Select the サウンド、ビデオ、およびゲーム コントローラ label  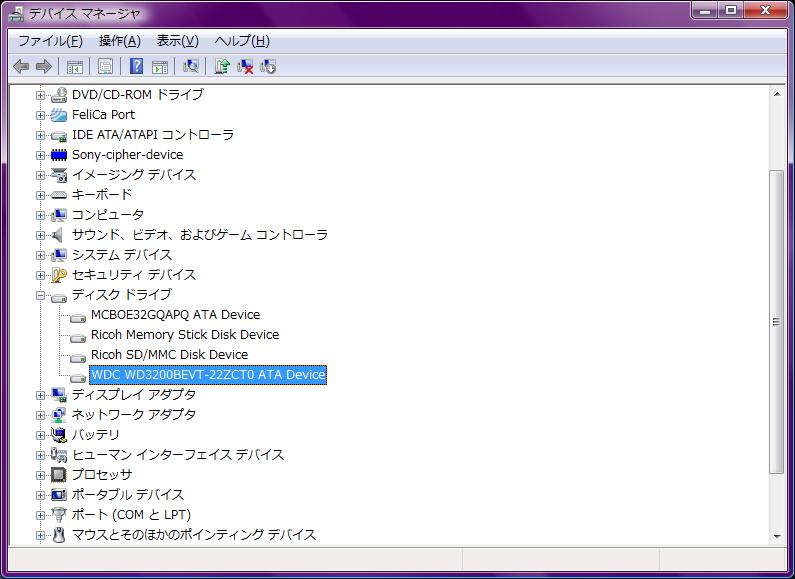[x=200, y=235]
